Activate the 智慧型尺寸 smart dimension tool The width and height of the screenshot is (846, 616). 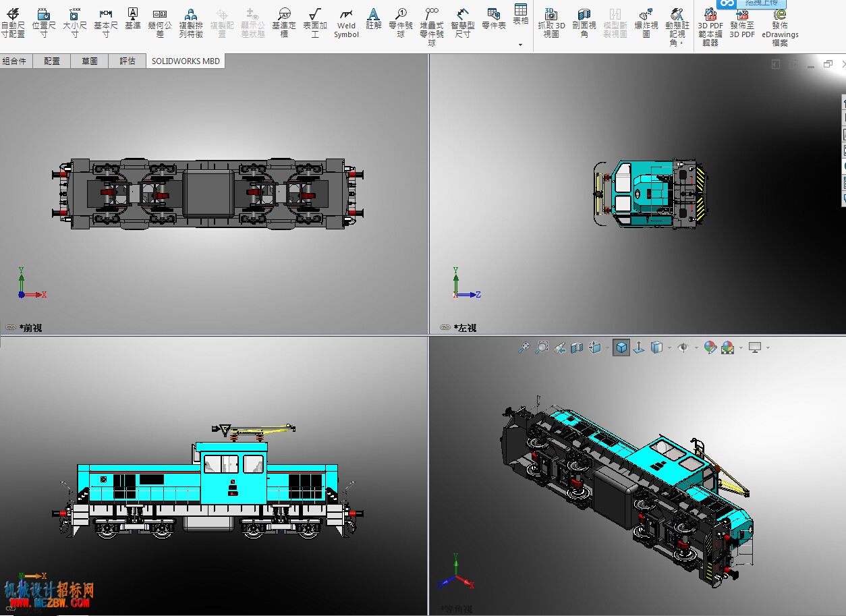(463, 22)
